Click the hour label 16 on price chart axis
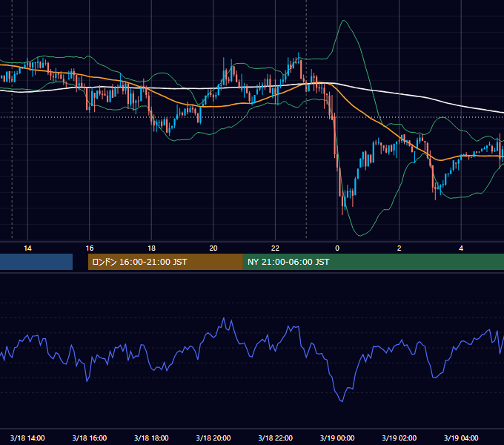Screen dimensions: 504x445 pyautogui.click(x=90, y=248)
